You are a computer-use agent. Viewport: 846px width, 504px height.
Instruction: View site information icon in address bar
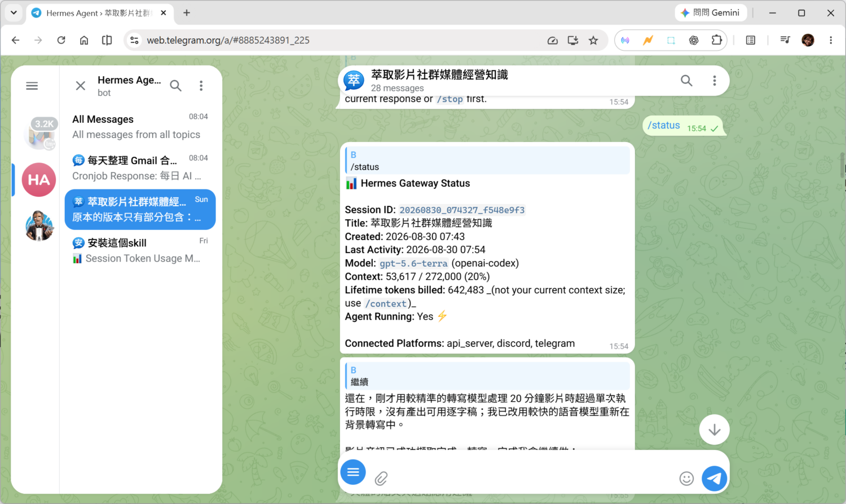134,40
